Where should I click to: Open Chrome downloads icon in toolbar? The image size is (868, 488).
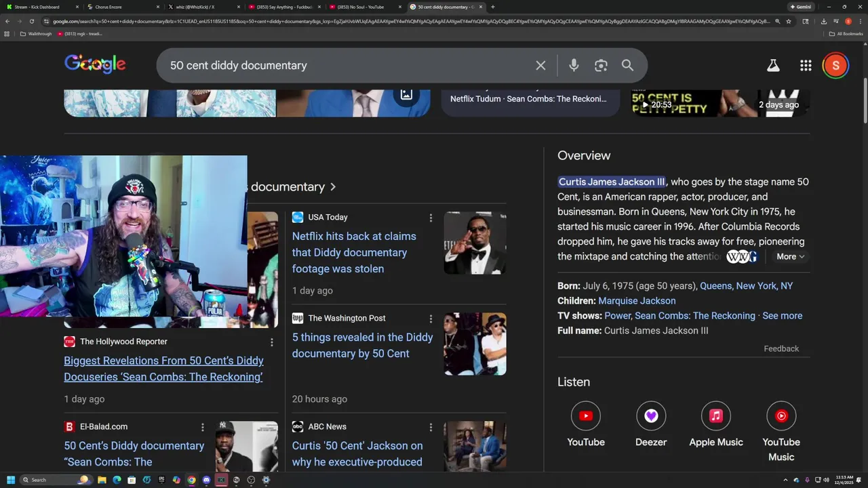pyautogui.click(x=823, y=21)
